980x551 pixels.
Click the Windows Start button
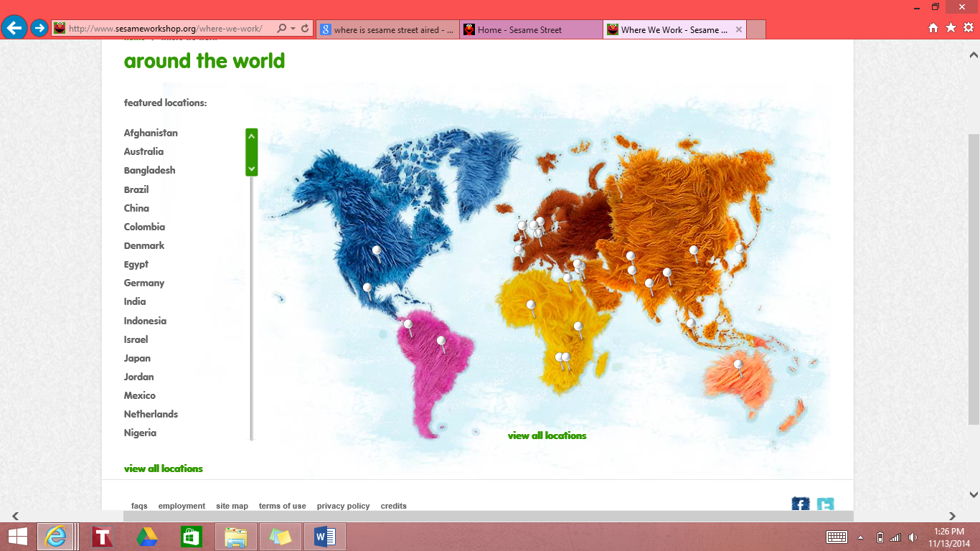tap(18, 537)
